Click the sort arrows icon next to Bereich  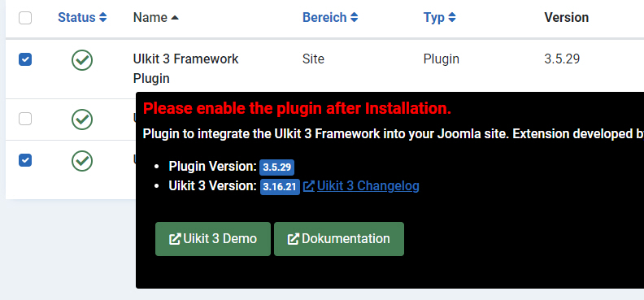click(x=354, y=18)
